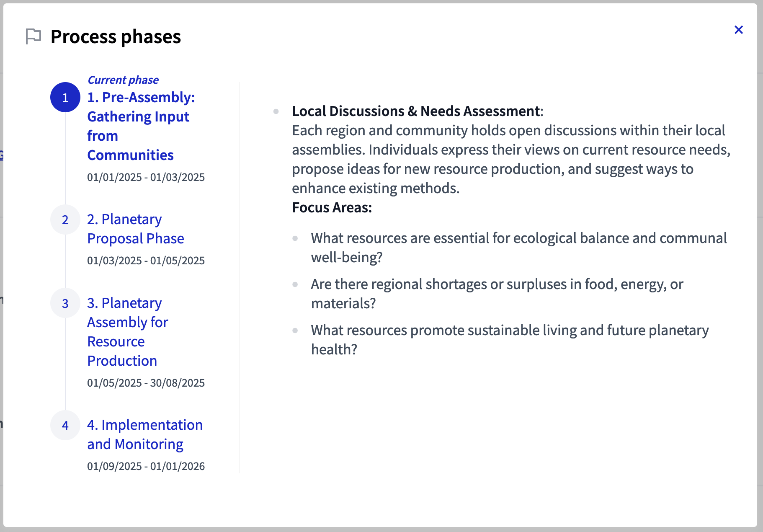Select the step circle numbered 4
763x532 pixels.
65,425
